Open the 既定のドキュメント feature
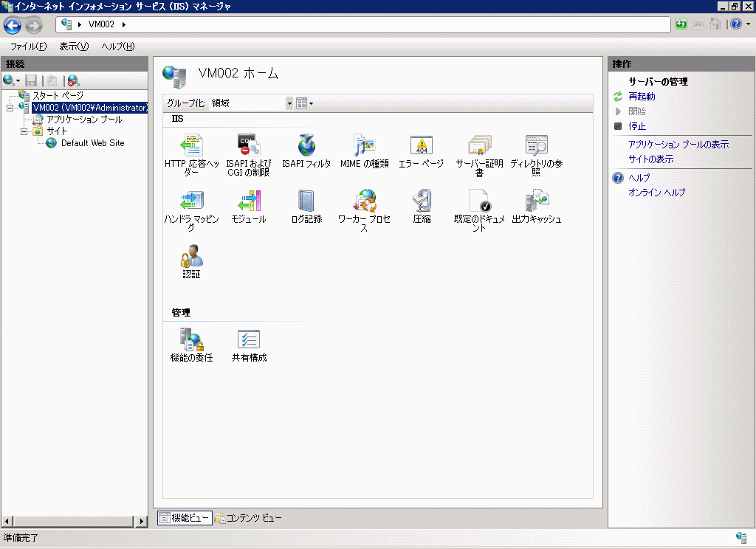The image size is (756, 549). click(x=479, y=210)
